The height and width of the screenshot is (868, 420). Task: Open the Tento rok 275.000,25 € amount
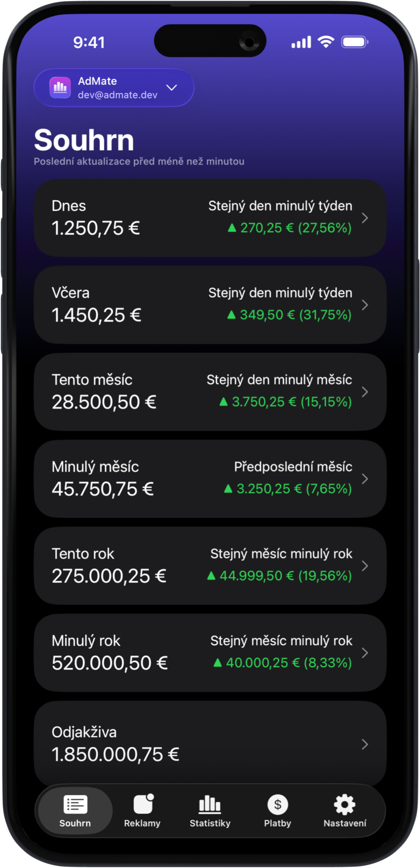(109, 576)
